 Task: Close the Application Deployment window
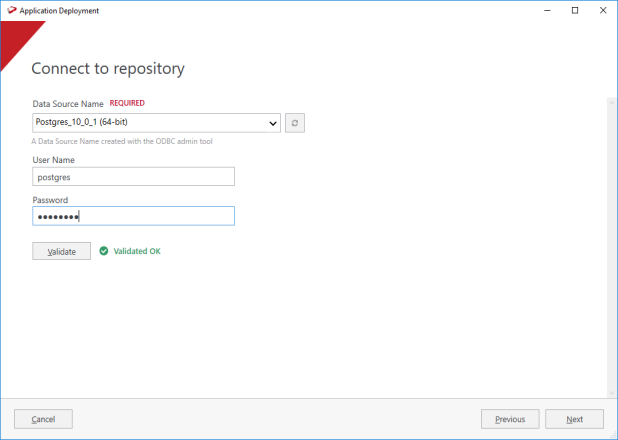click(603, 10)
